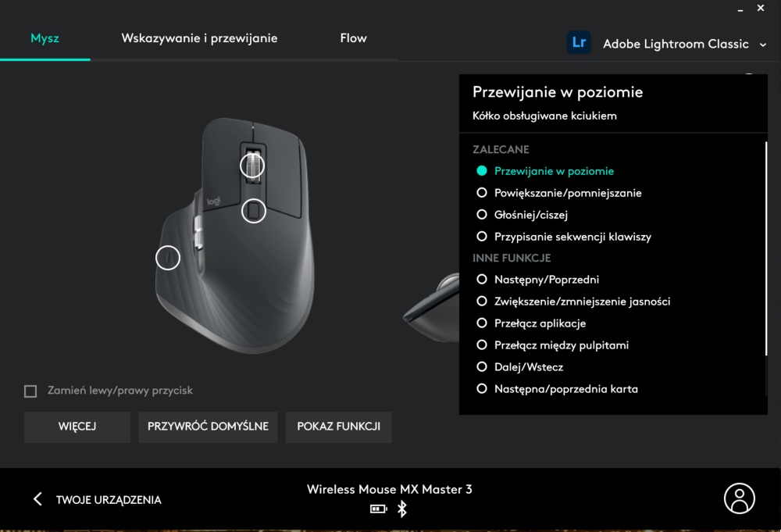The image size is (781, 532).
Task: Select the mode shift button hotspot circle
Action: (x=254, y=211)
